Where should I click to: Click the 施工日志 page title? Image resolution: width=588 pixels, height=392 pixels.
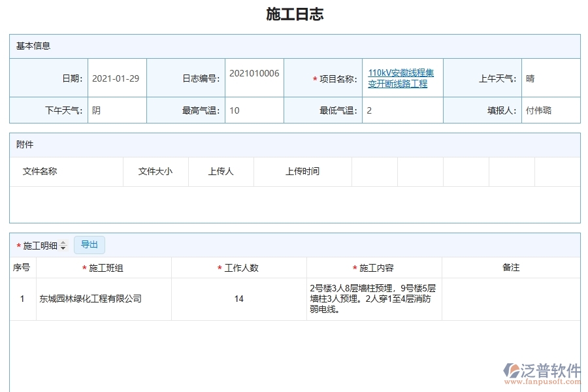click(294, 13)
